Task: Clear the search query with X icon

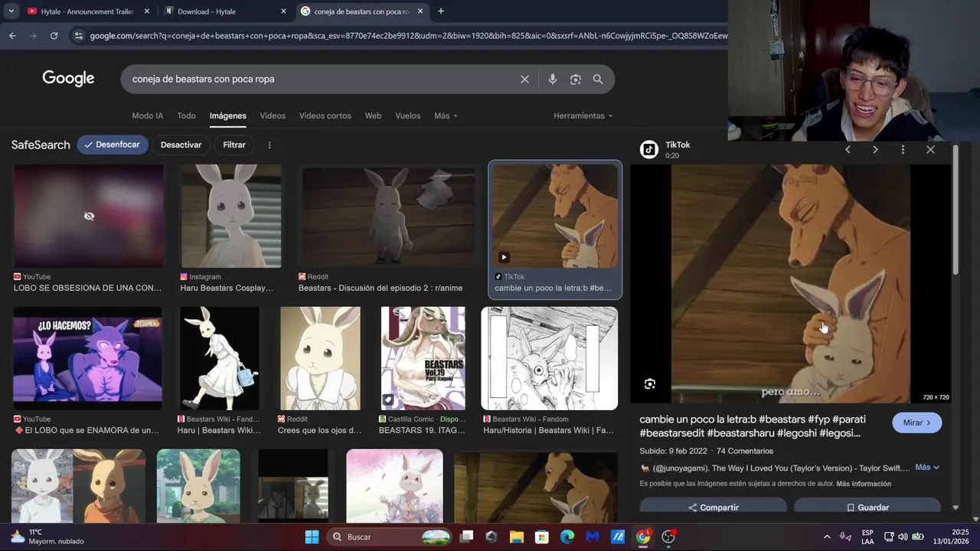Action: pos(524,79)
